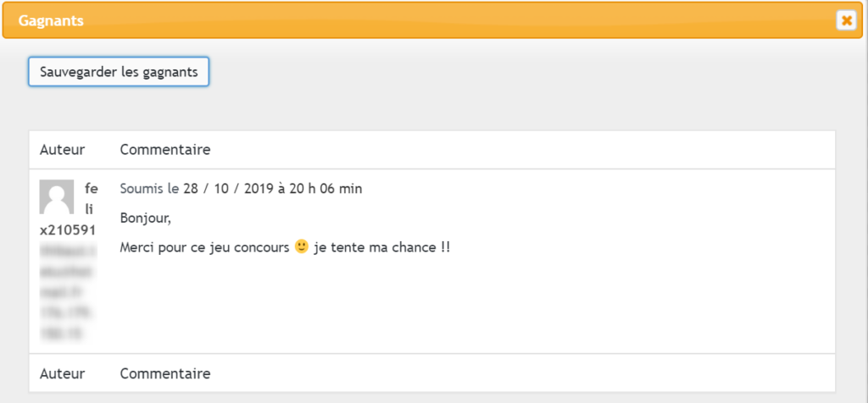Click the 'Bonjour,' line of the comment
Screen dimensions: 868x403
click(146, 218)
